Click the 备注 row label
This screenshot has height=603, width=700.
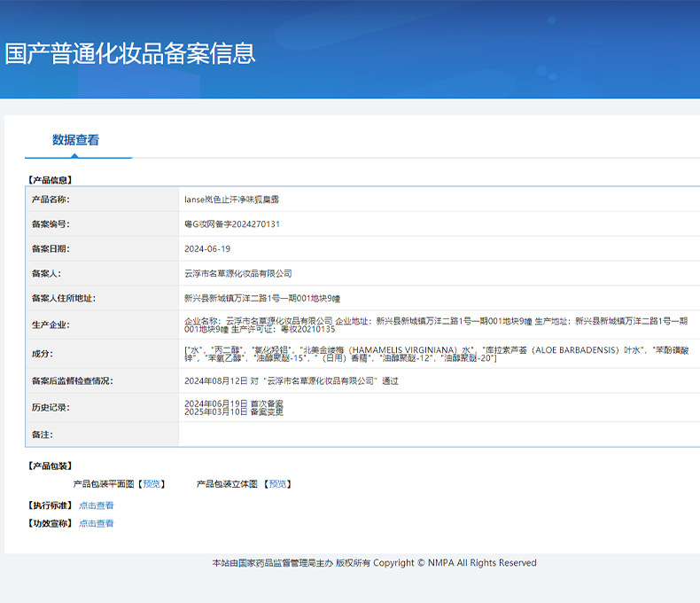pos(43,435)
